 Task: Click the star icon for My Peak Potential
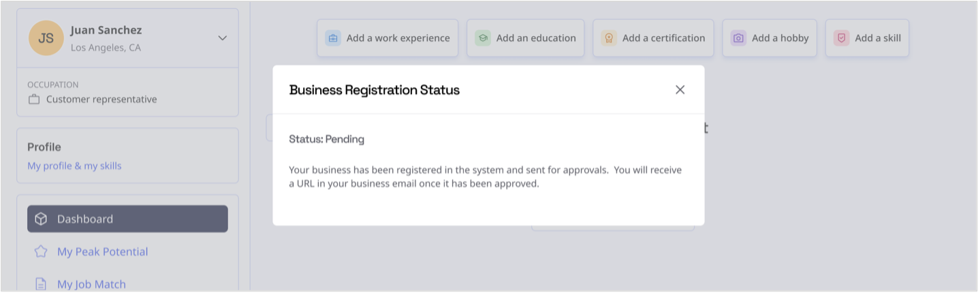click(41, 251)
